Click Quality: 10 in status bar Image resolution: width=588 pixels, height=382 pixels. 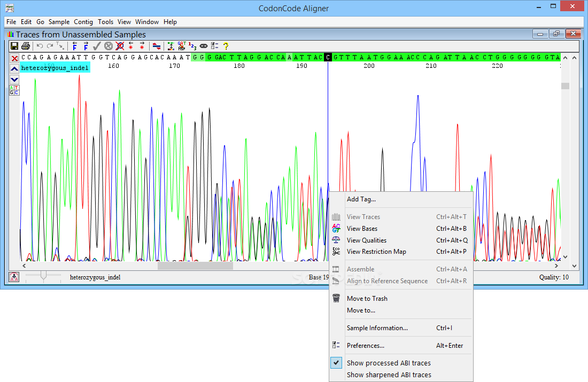[554, 277]
